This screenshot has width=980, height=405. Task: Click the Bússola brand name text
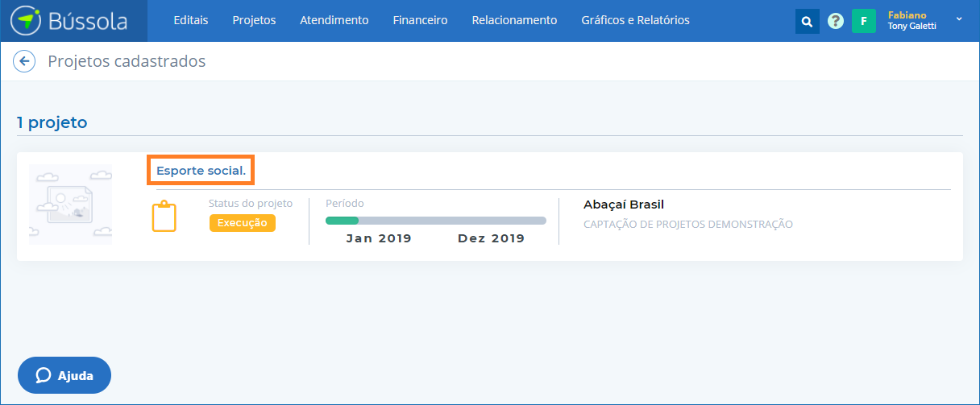tap(88, 21)
